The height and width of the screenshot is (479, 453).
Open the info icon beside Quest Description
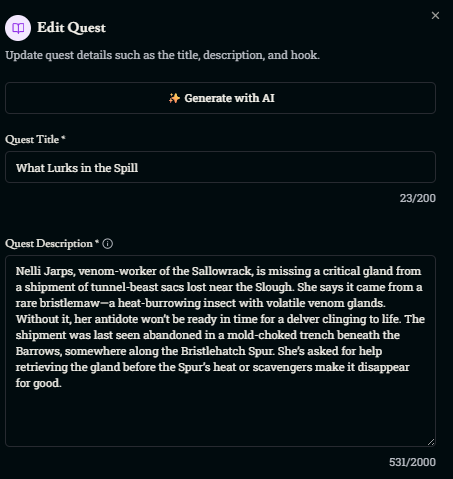click(x=108, y=244)
